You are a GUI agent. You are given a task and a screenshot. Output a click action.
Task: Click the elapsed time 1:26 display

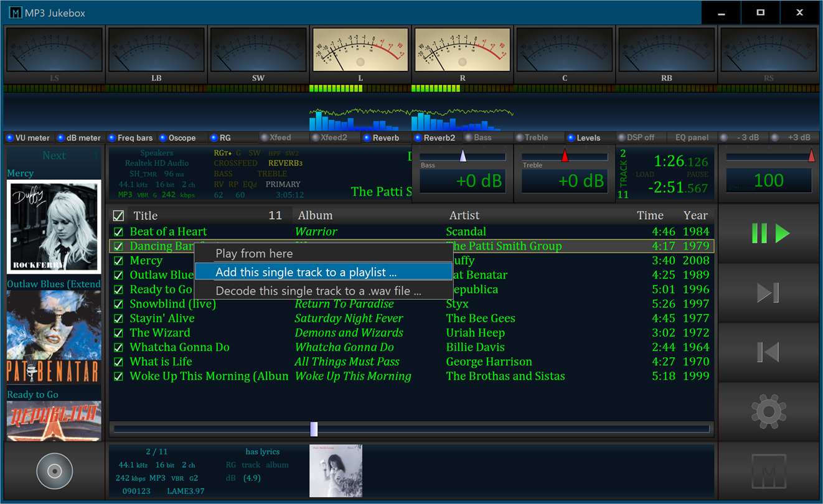point(681,162)
